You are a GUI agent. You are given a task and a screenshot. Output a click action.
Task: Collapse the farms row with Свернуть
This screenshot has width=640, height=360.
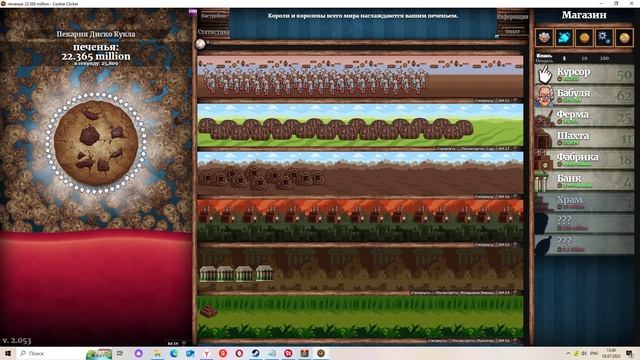pos(447,149)
